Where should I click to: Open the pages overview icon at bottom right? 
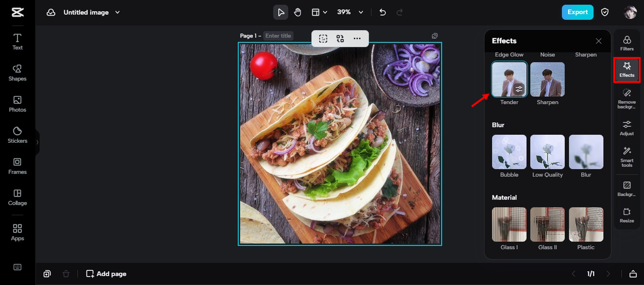[x=633, y=274]
